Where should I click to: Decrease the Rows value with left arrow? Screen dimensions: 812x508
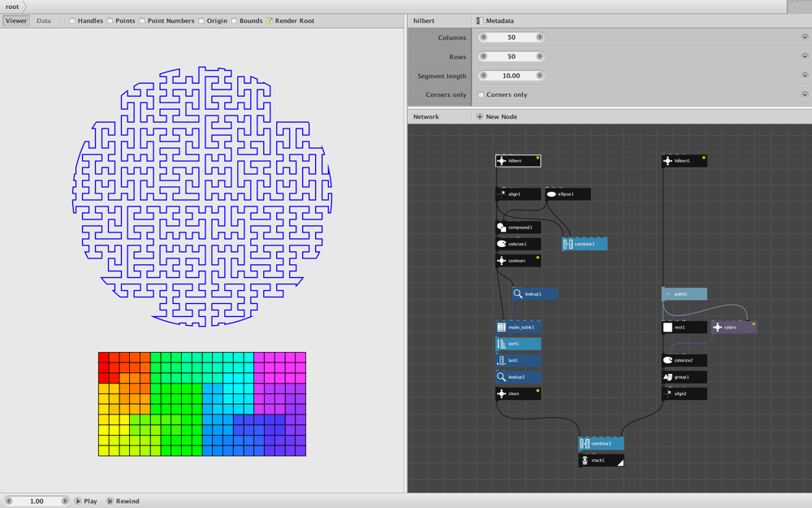click(484, 57)
